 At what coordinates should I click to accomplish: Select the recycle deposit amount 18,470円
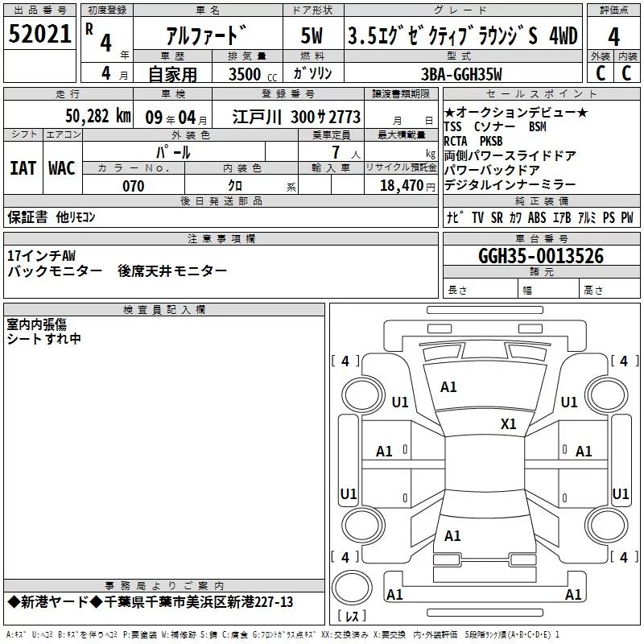pos(407,186)
